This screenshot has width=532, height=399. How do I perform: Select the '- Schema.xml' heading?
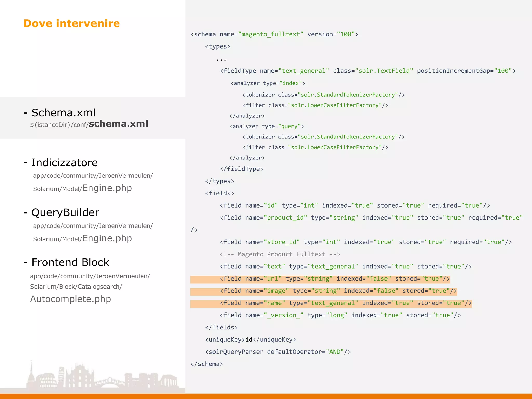tap(59, 113)
